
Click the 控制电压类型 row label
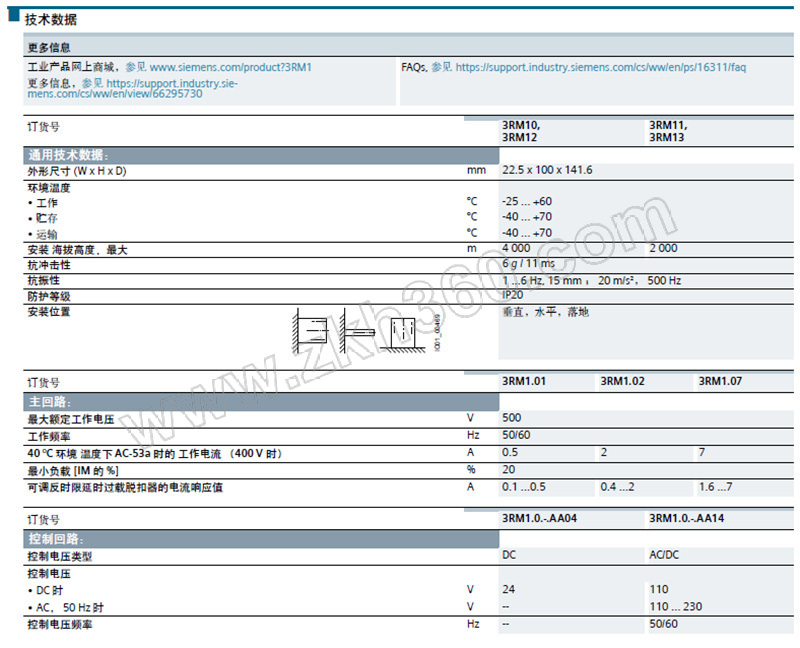point(60,557)
